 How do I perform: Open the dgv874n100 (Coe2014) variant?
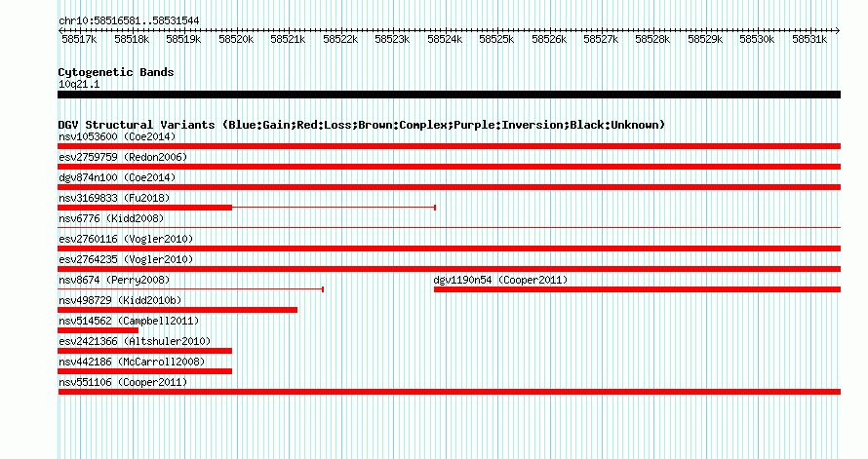(x=117, y=177)
